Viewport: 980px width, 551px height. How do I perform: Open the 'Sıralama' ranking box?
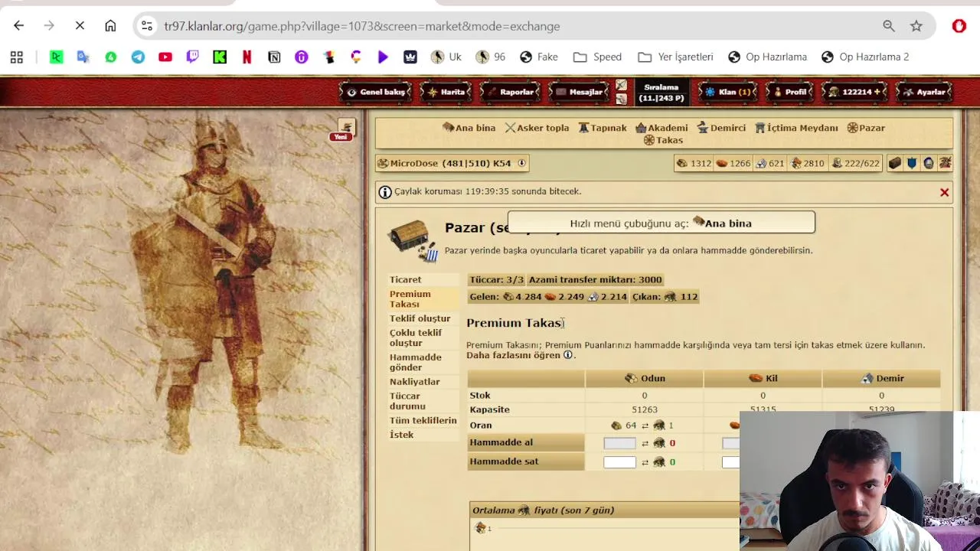point(661,92)
